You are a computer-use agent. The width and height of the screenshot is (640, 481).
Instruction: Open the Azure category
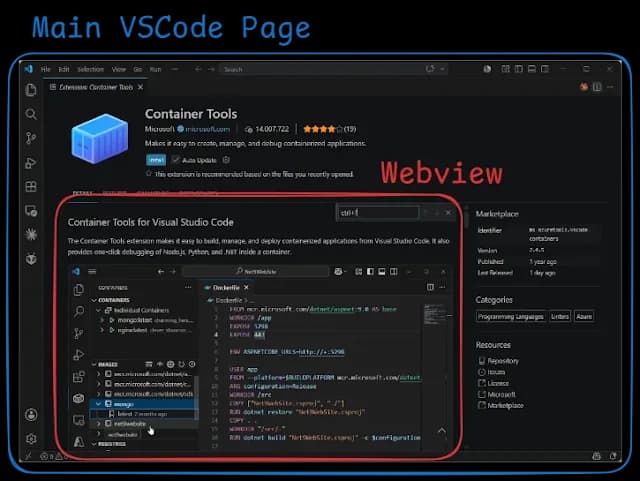click(584, 316)
